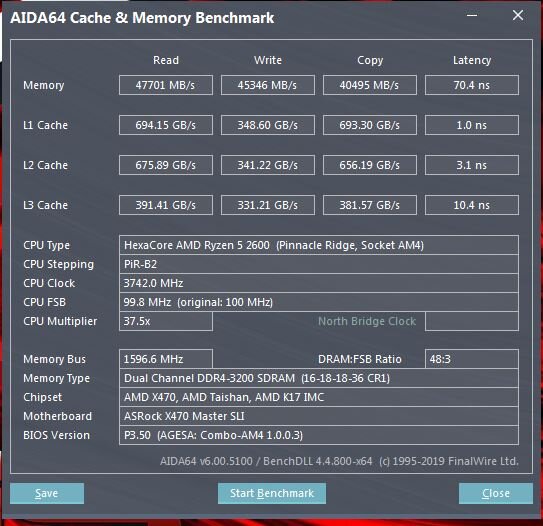Click the Start Benchmark button
The width and height of the screenshot is (543, 526).
(272, 493)
